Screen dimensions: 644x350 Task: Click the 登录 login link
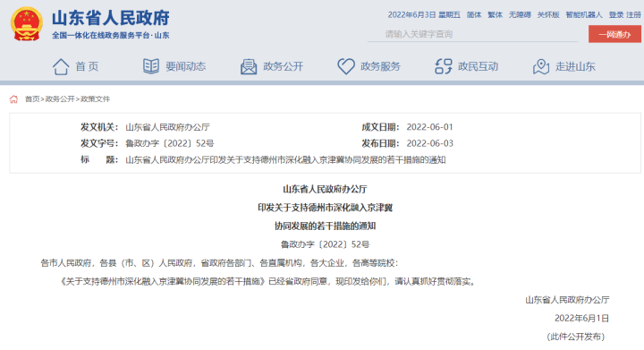[x=616, y=15]
